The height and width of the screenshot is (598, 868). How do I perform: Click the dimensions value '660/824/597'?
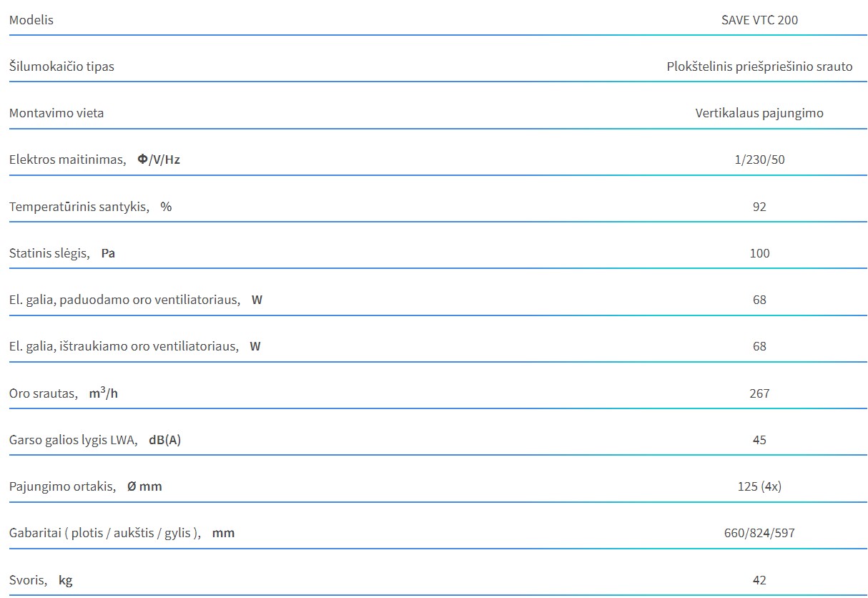[759, 533]
